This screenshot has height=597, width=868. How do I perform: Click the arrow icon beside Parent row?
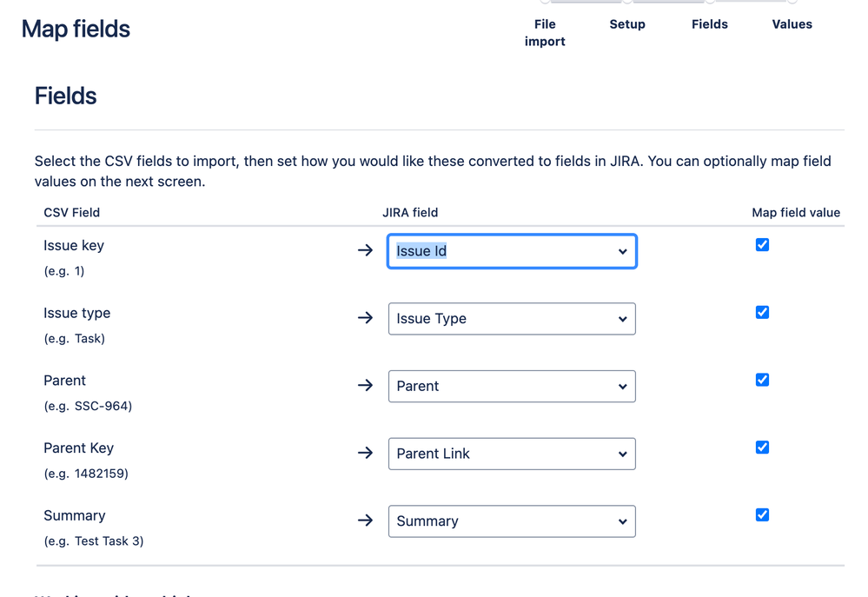pos(365,385)
